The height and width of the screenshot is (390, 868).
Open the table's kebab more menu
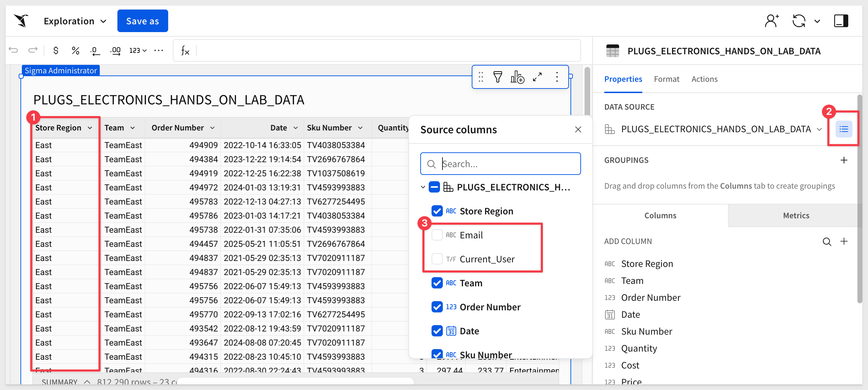click(557, 77)
